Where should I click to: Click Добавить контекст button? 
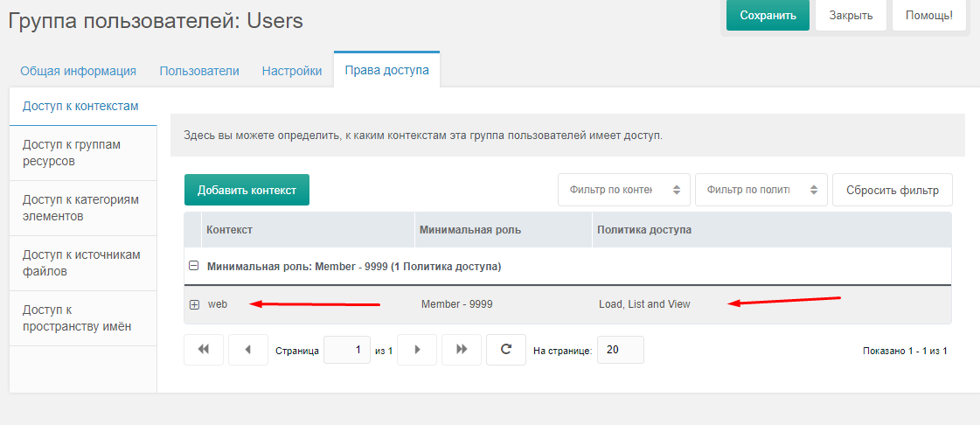(x=247, y=190)
